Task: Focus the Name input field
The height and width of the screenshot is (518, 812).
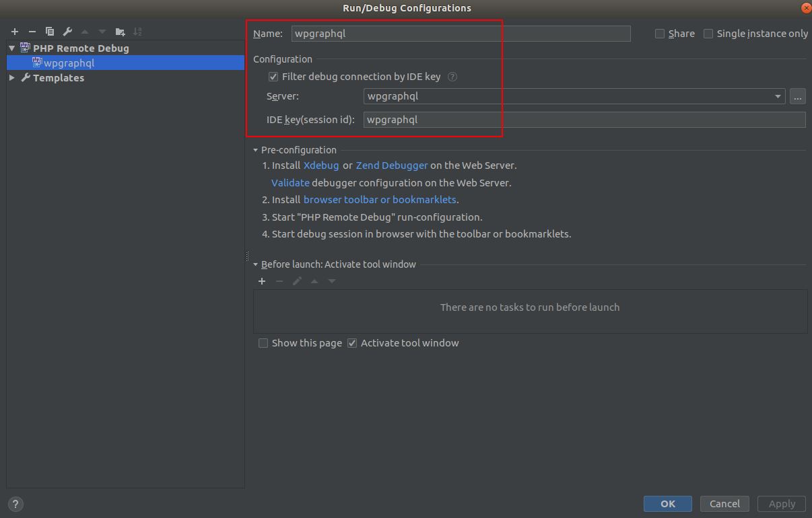Action: pos(461,34)
